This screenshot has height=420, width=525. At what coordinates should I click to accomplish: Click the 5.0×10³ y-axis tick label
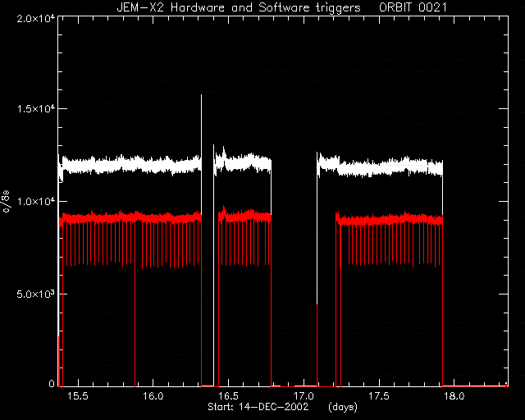pyautogui.click(x=36, y=294)
